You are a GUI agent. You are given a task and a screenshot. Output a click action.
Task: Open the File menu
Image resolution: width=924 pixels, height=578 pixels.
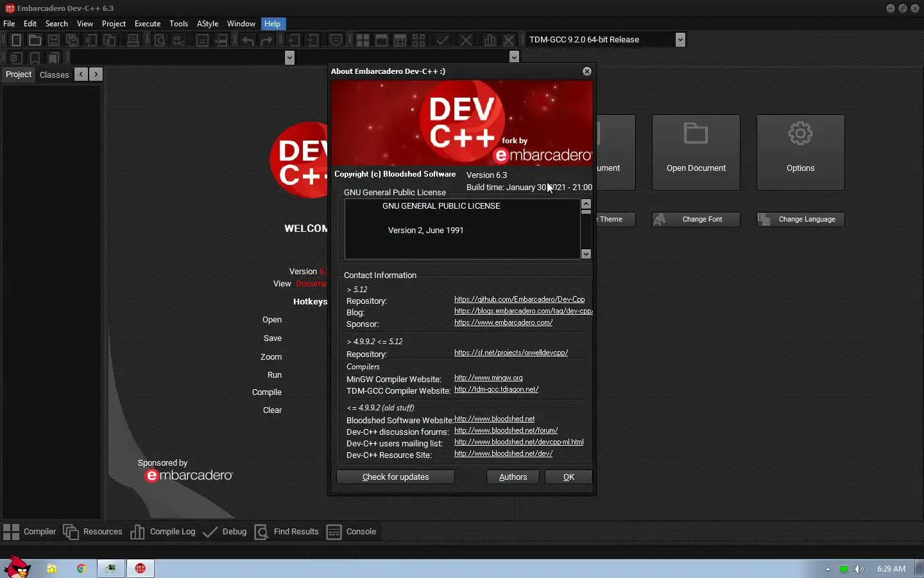(9, 24)
